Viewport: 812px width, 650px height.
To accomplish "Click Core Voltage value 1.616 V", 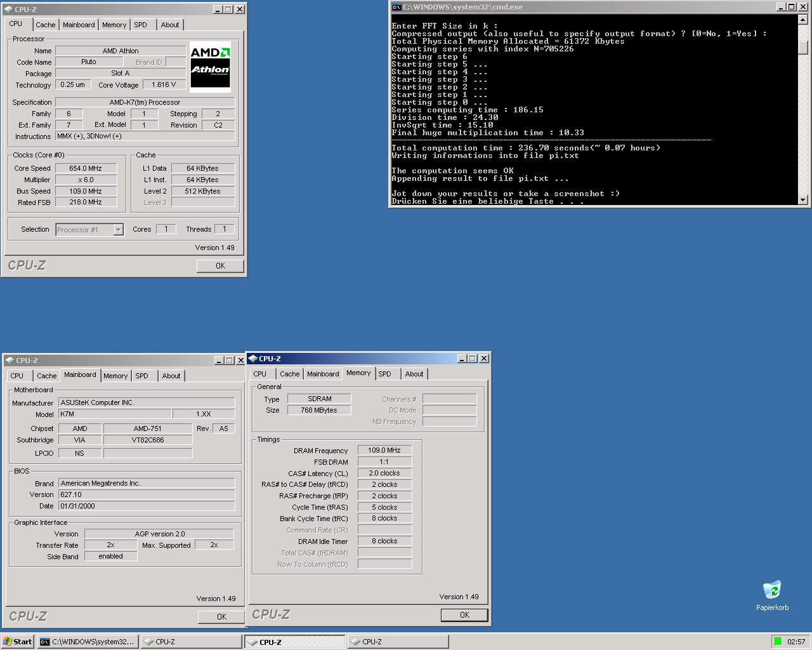I will (164, 84).
